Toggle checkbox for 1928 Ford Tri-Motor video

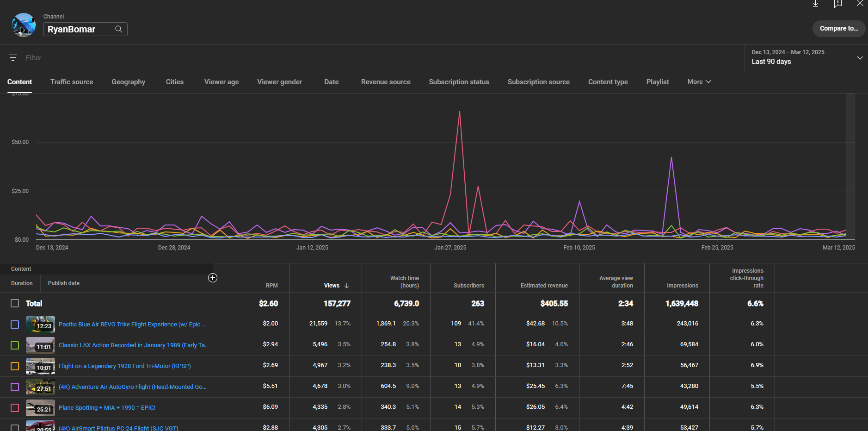point(15,366)
